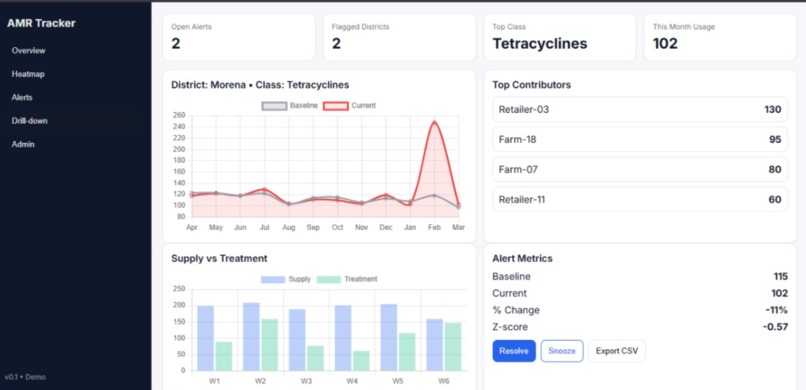Image resolution: width=806 pixels, height=390 pixels.
Task: Click the Jul data point on line chart
Action: click(264, 189)
